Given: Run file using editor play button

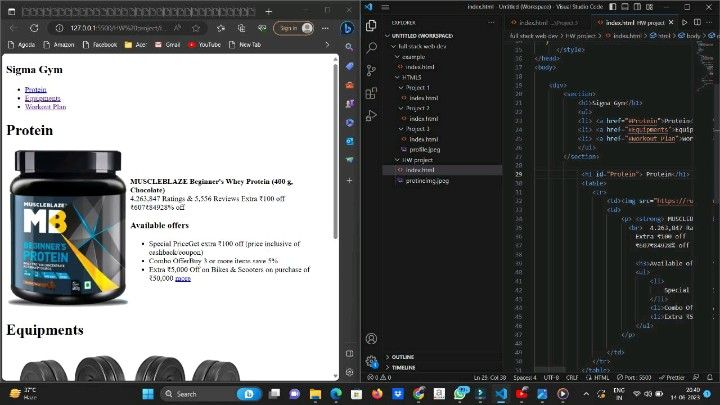Looking at the screenshot, I should coord(684,22).
